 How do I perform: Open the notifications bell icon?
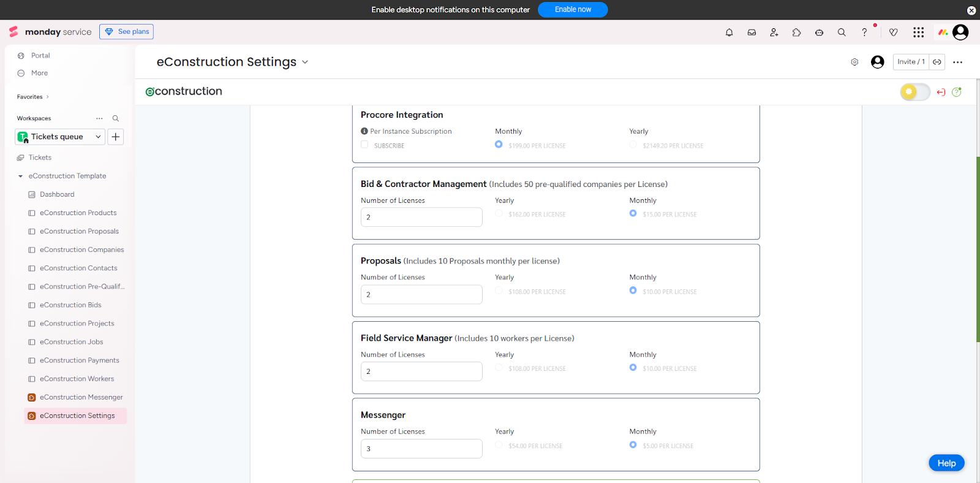[729, 32]
